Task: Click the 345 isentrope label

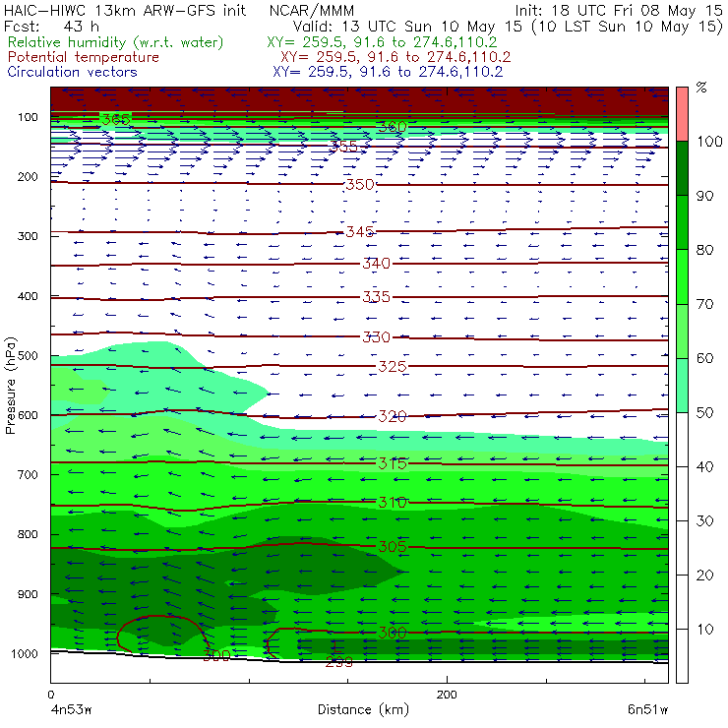Action: [x=360, y=231]
